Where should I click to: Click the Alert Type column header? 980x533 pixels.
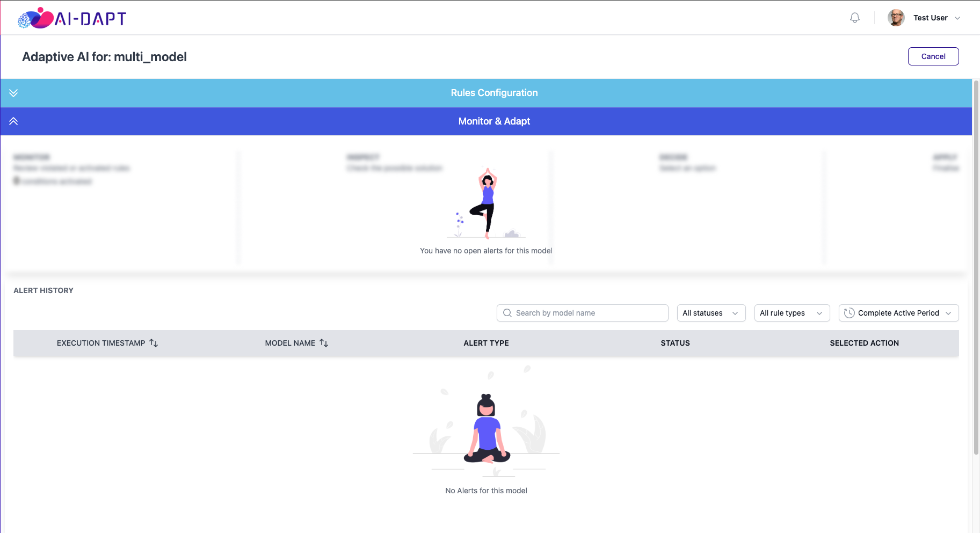point(486,343)
